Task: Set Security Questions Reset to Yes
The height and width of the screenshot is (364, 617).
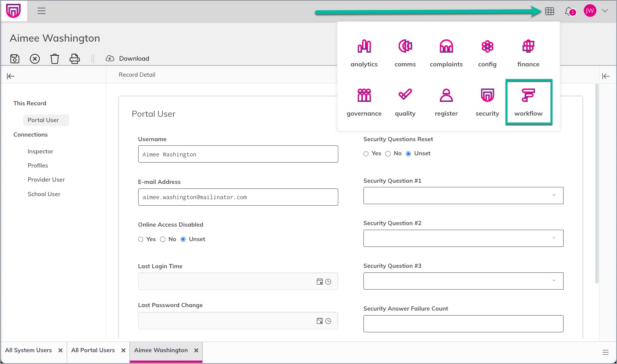Action: coord(366,154)
